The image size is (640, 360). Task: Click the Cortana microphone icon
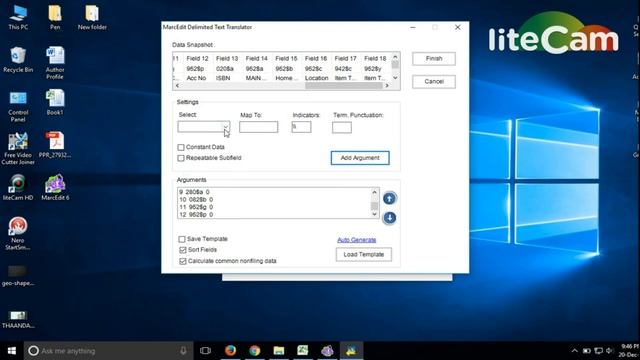coord(183,351)
